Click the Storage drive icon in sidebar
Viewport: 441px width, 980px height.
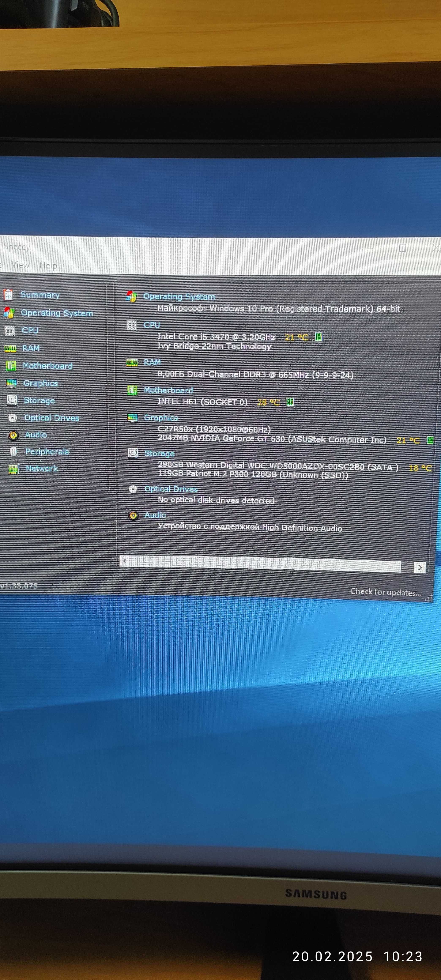pyautogui.click(x=12, y=400)
